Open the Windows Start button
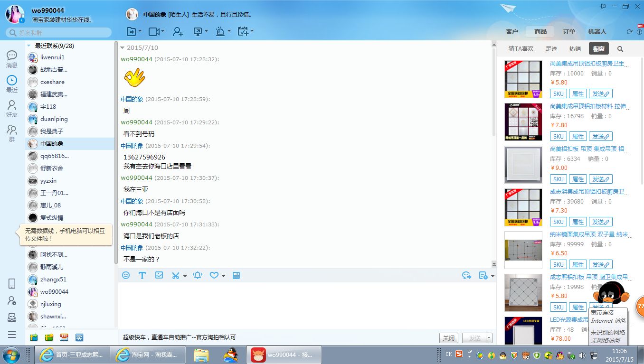 [11, 355]
